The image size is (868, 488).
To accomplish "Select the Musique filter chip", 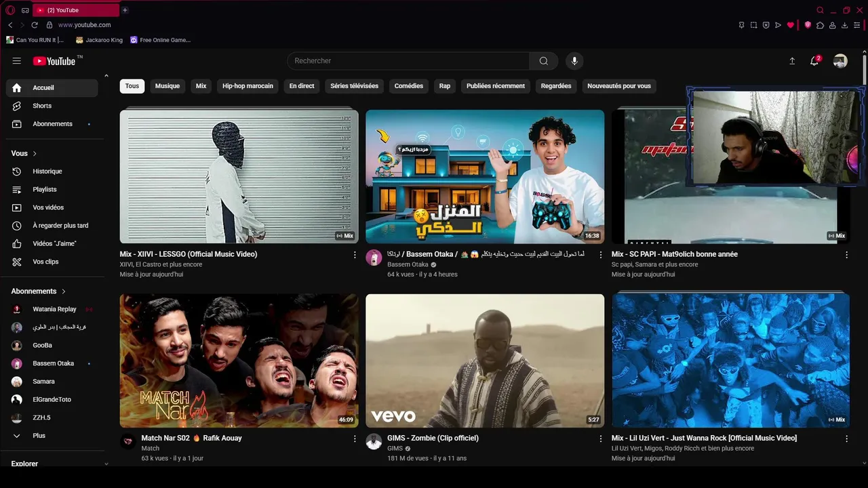I will click(x=167, y=86).
